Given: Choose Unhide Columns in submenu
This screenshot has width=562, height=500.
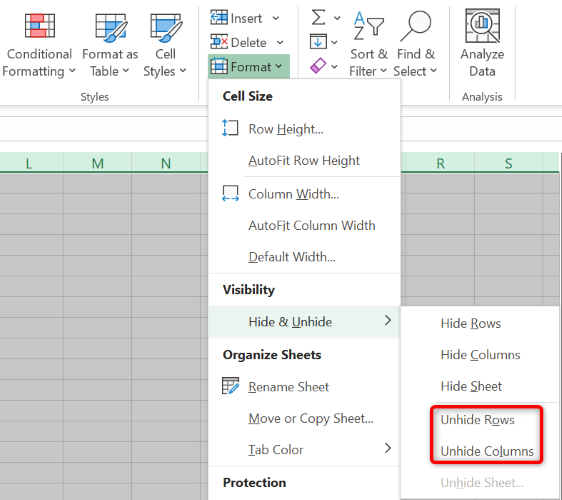Looking at the screenshot, I should pyautogui.click(x=487, y=451).
